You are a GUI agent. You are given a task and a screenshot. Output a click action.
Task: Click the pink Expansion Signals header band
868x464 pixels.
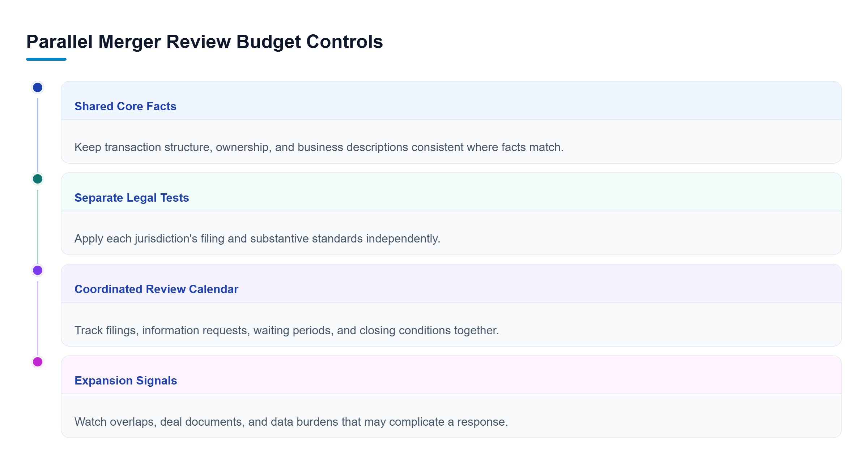point(451,375)
